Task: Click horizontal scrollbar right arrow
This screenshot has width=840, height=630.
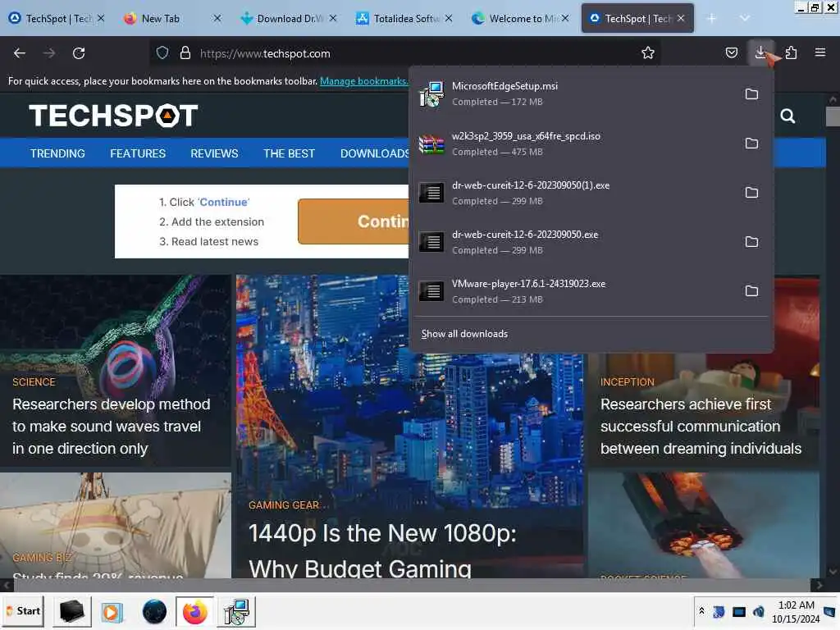Action: pos(819,585)
